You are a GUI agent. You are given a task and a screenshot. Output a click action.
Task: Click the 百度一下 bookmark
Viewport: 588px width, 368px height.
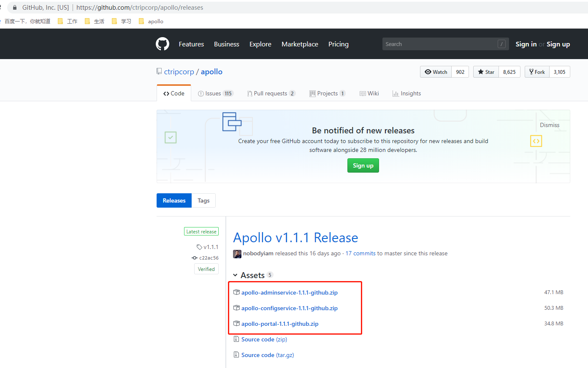point(26,21)
